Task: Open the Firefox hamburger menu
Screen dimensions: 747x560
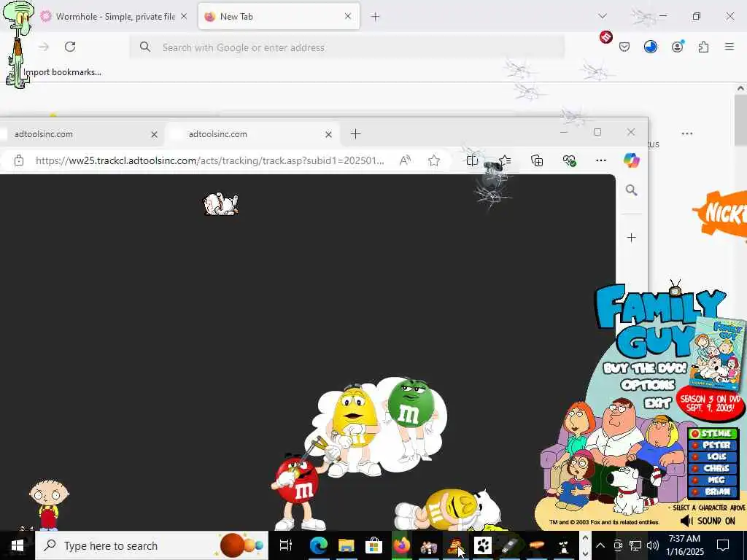Action: (x=729, y=47)
